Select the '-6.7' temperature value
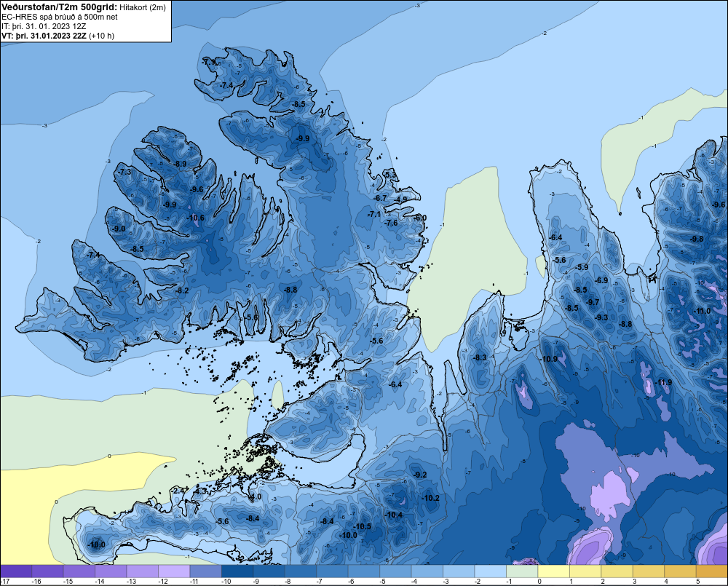This screenshot has height=586, width=728. [380, 198]
